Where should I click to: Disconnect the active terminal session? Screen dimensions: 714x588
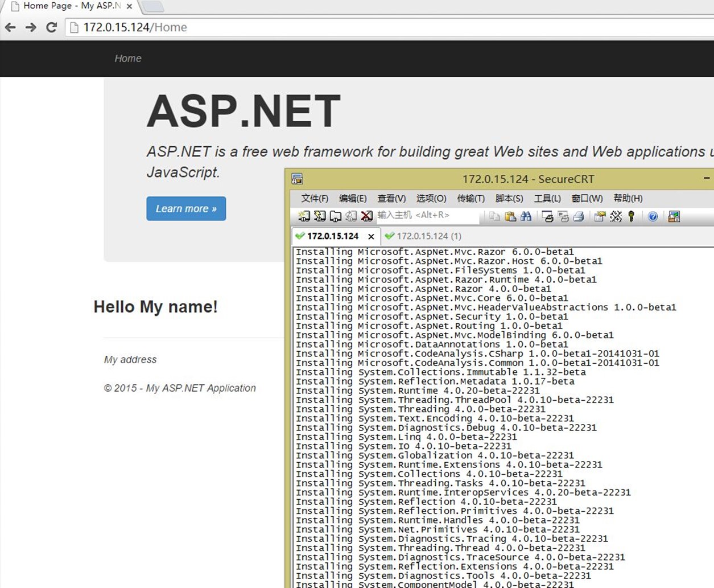tap(366, 216)
